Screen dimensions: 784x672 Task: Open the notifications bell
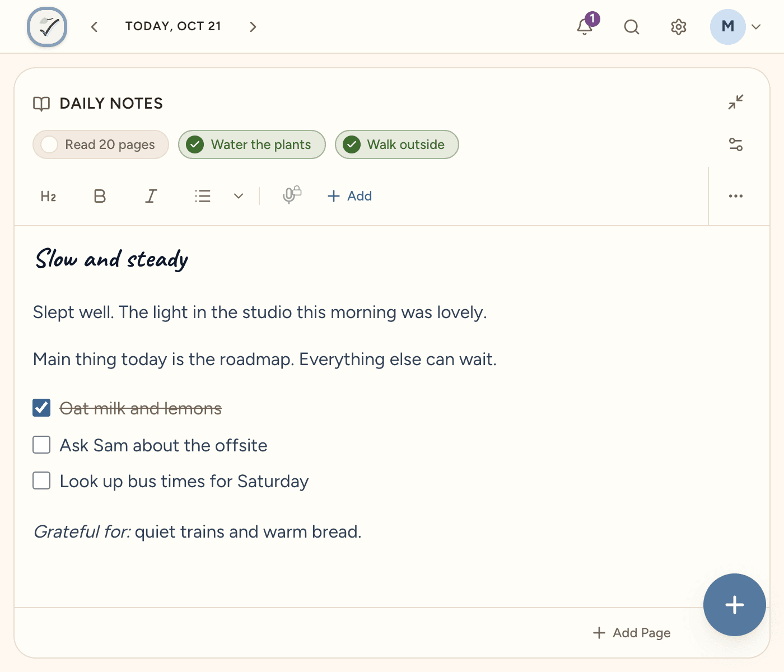(585, 26)
